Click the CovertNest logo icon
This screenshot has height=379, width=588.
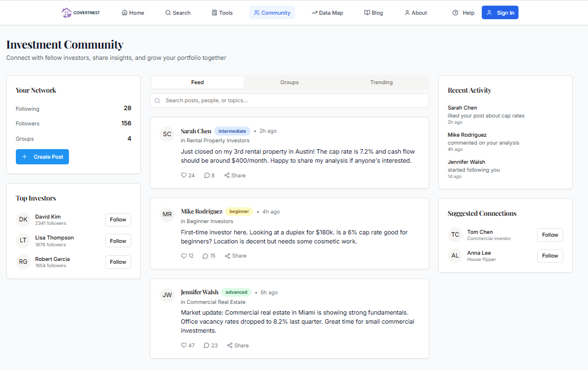(x=66, y=13)
